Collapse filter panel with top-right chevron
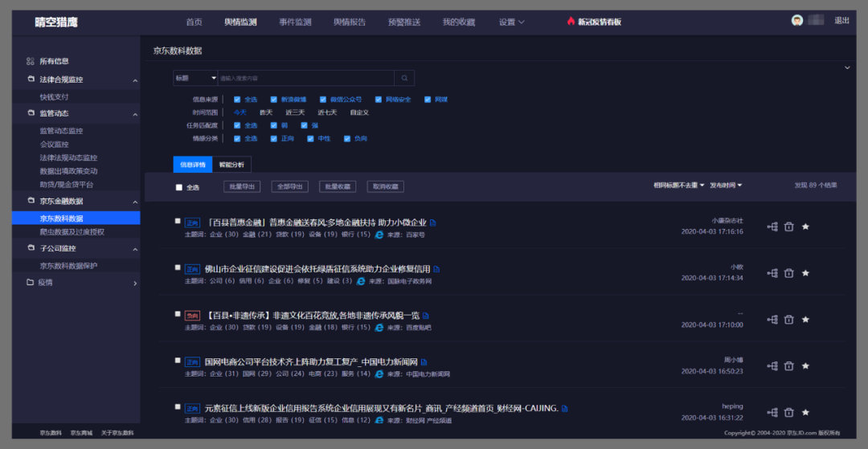The width and height of the screenshot is (868, 449). [847, 67]
